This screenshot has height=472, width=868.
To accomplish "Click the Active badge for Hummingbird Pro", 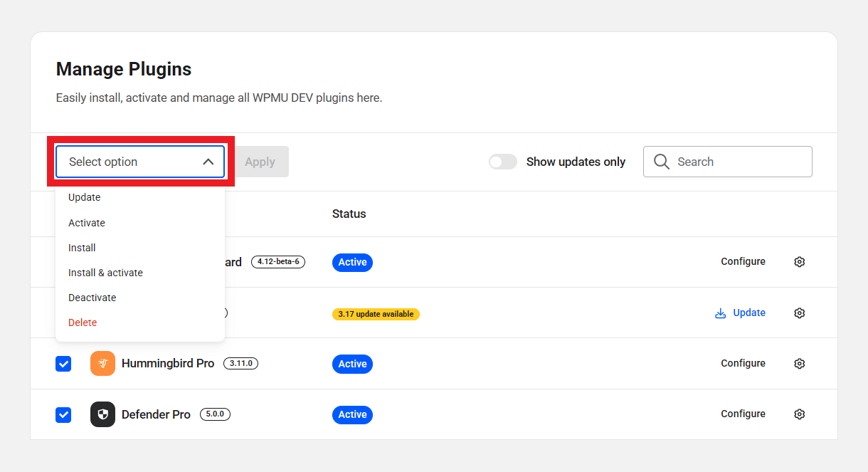I will click(x=352, y=364).
